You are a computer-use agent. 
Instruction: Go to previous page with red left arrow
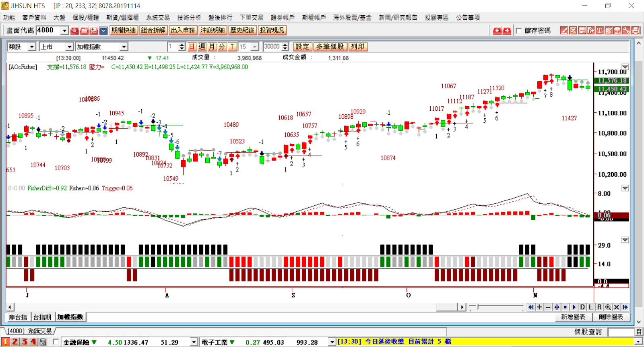(x=497, y=31)
